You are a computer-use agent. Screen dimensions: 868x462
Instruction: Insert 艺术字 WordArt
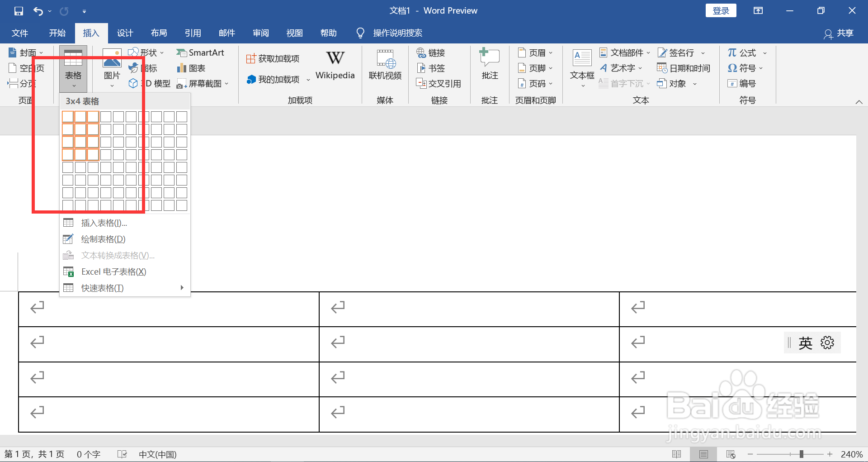(x=621, y=68)
